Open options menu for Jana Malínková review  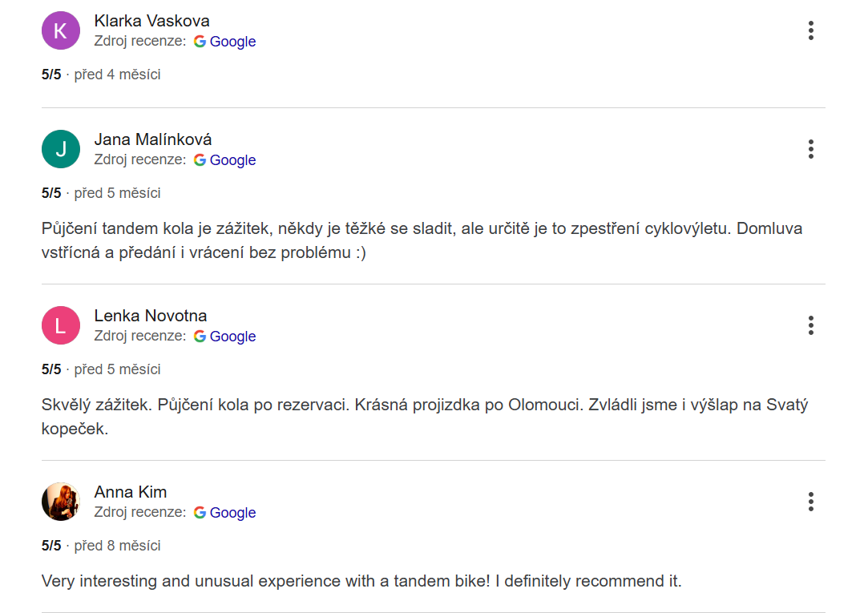[x=811, y=149]
